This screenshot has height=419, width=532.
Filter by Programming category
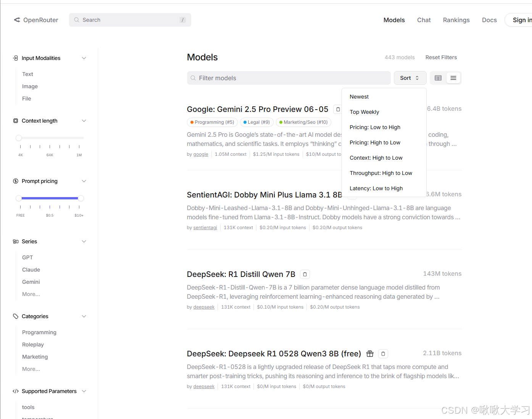point(39,332)
